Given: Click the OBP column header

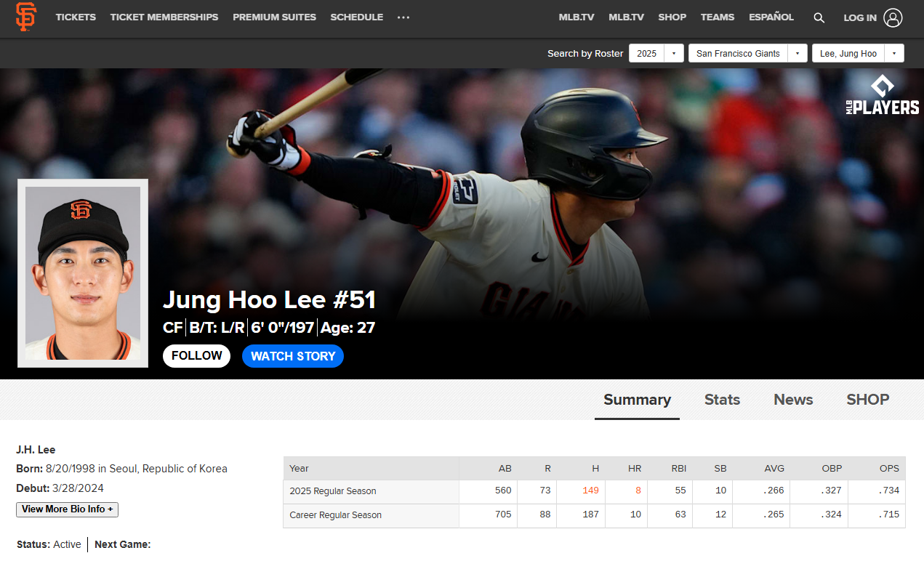Looking at the screenshot, I should point(832,469).
